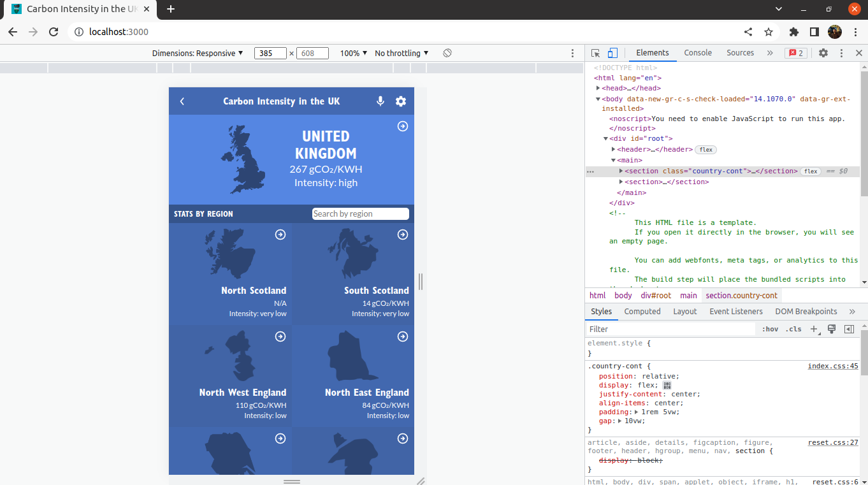Open a new browser tab

click(x=171, y=9)
